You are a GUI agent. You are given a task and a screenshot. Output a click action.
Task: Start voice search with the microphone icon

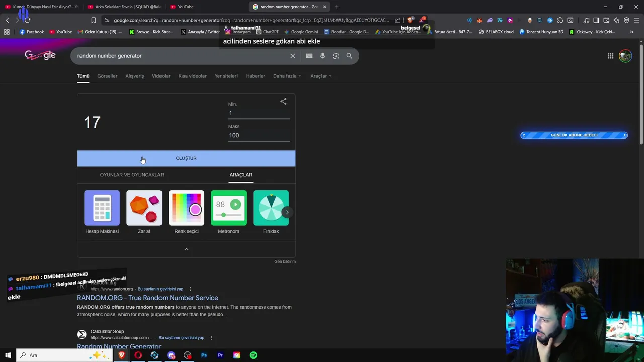click(323, 56)
